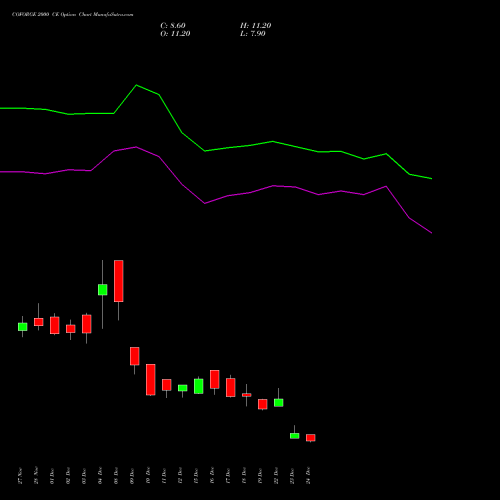The height and width of the screenshot is (500, 500).
Task: Select the red candlestick for 10 Dec
Action: [151, 380]
